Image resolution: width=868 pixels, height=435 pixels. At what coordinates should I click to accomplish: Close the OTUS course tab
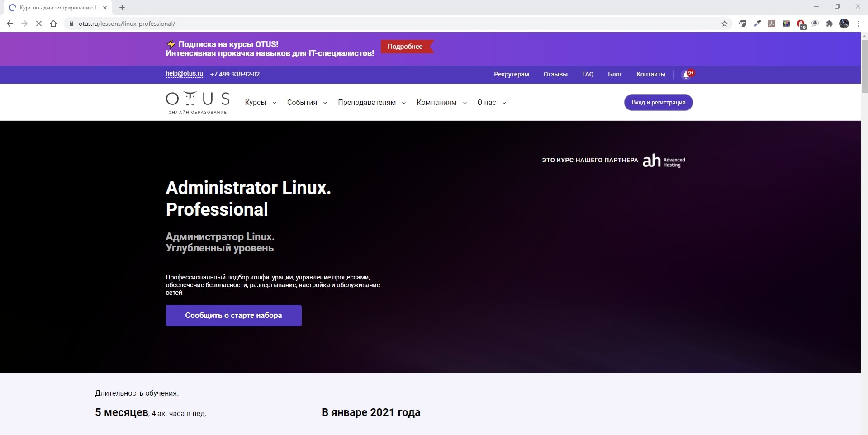[105, 8]
